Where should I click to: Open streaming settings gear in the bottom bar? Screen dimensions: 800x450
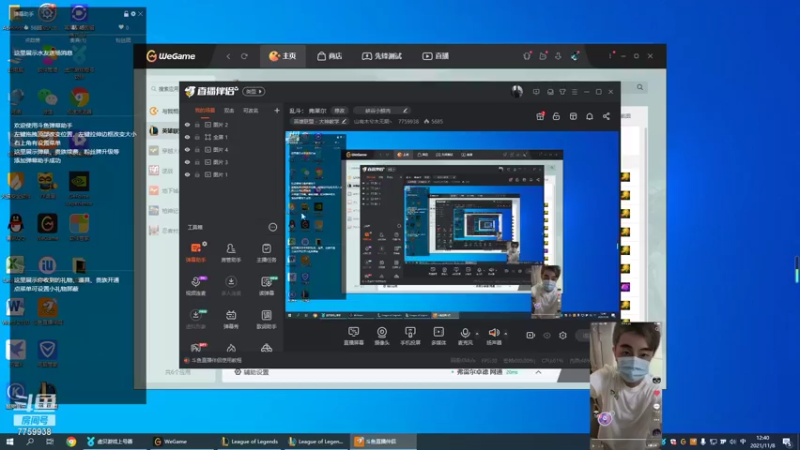coord(563,335)
